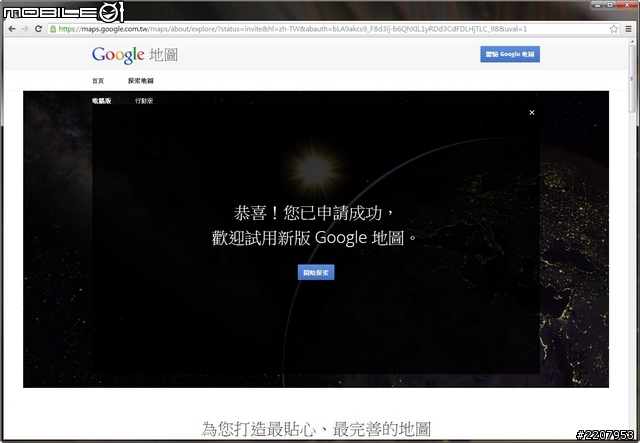This screenshot has width=640, height=443.
Task: Minimize the Chrome window
Action: click(x=598, y=5)
